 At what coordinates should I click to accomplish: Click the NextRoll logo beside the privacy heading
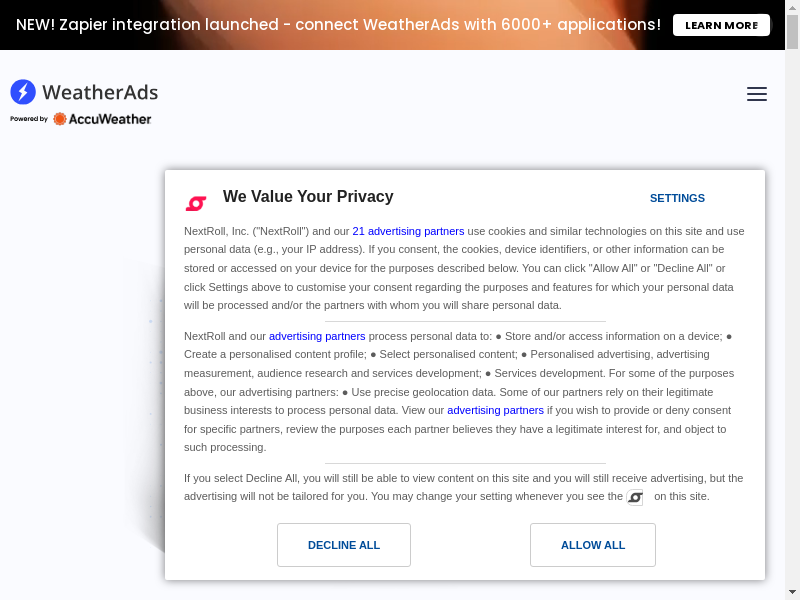(x=196, y=203)
